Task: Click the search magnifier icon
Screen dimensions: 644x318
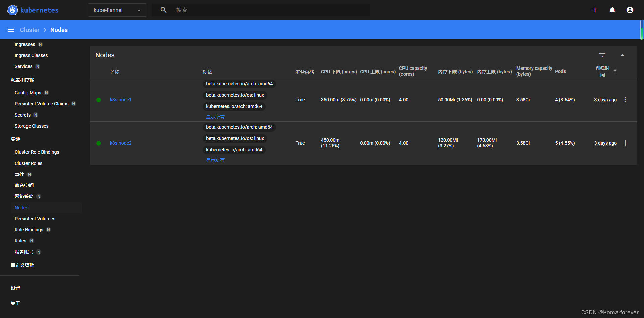Action: coord(163,10)
